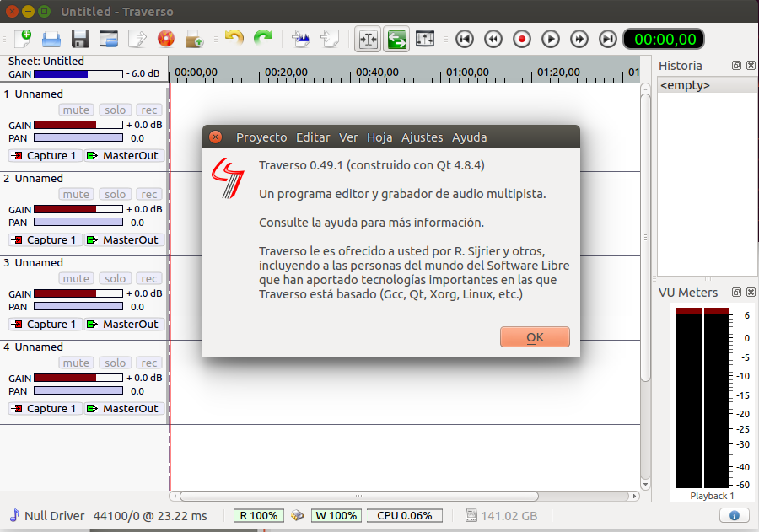Click the fast forward transport button
Viewport: 759px width, 532px height.
pos(579,39)
